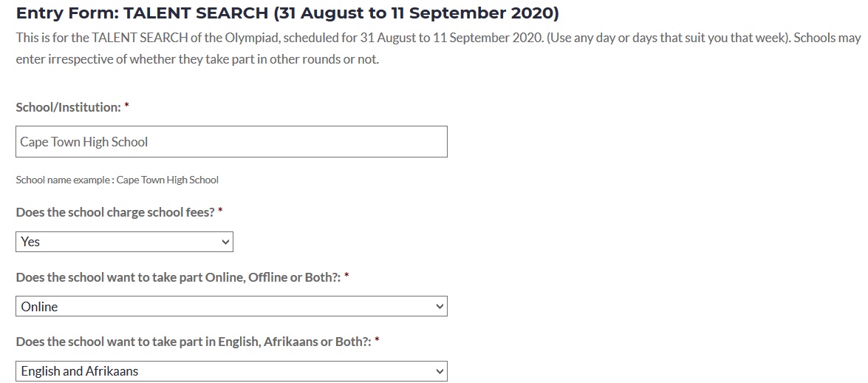Click the red asterisk beside the language question
The height and width of the screenshot is (383, 868).
tap(377, 342)
